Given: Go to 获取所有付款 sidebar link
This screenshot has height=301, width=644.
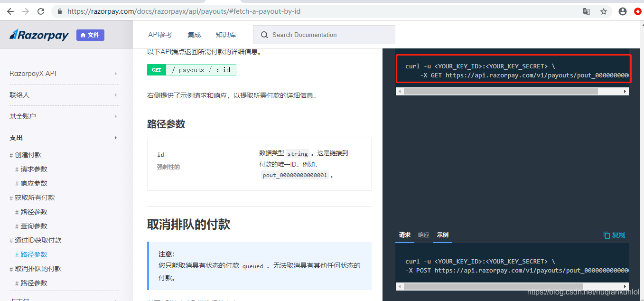Looking at the screenshot, I should 35,198.
